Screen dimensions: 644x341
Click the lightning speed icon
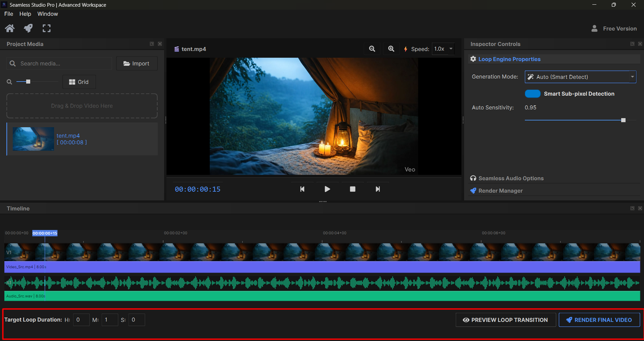tap(405, 49)
